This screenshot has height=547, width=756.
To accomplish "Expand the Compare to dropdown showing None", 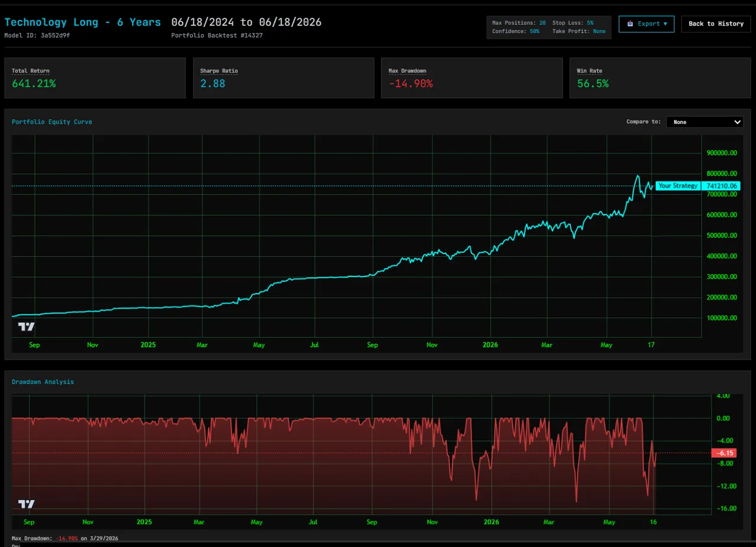I will (x=705, y=122).
